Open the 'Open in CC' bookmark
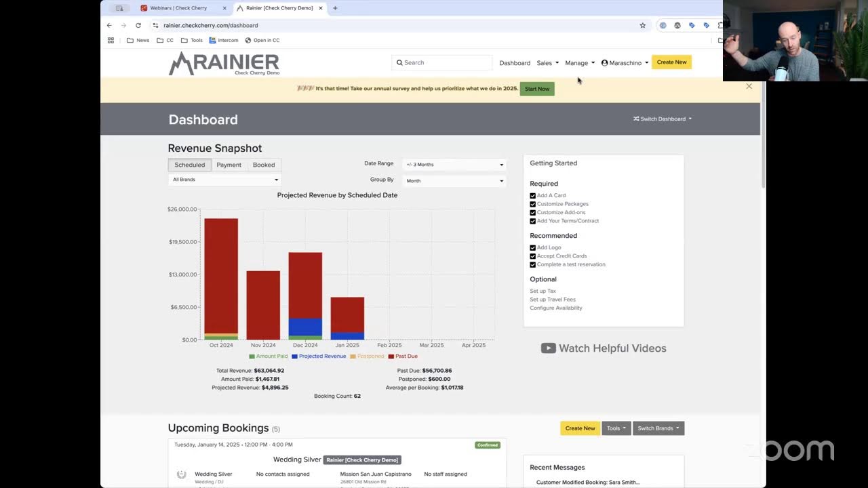The height and width of the screenshot is (488, 868). click(x=262, y=40)
